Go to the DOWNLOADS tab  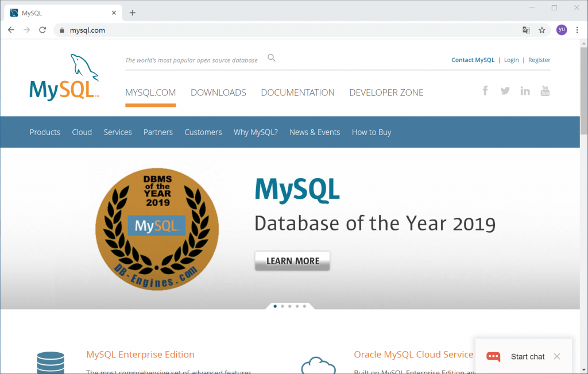click(x=218, y=92)
